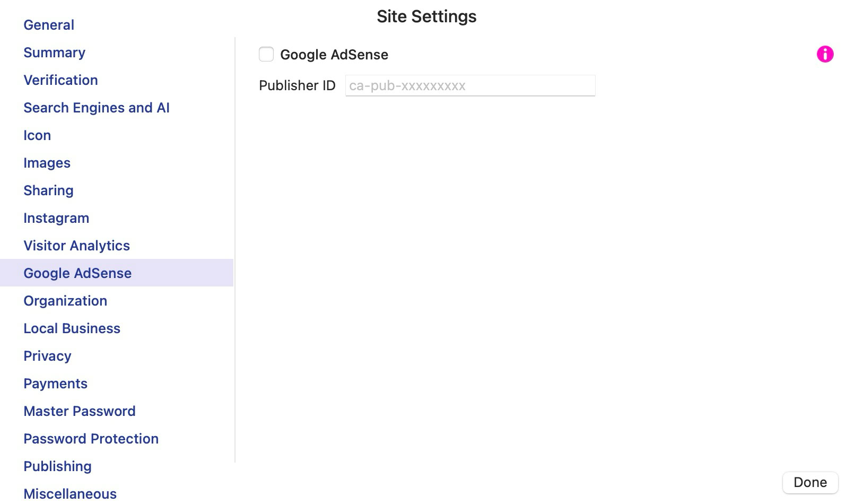854x504 pixels.
Task: Click the pink info icon
Action: pos(825,54)
